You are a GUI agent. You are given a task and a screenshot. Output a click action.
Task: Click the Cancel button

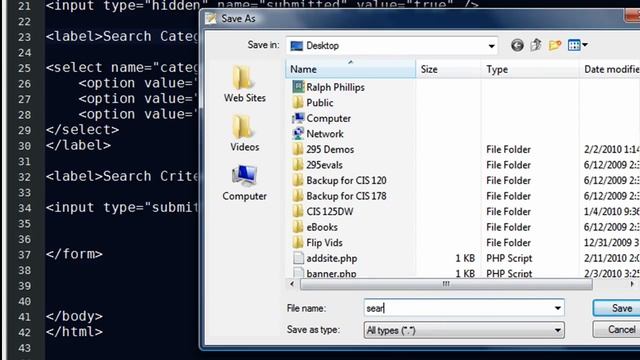click(x=616, y=329)
